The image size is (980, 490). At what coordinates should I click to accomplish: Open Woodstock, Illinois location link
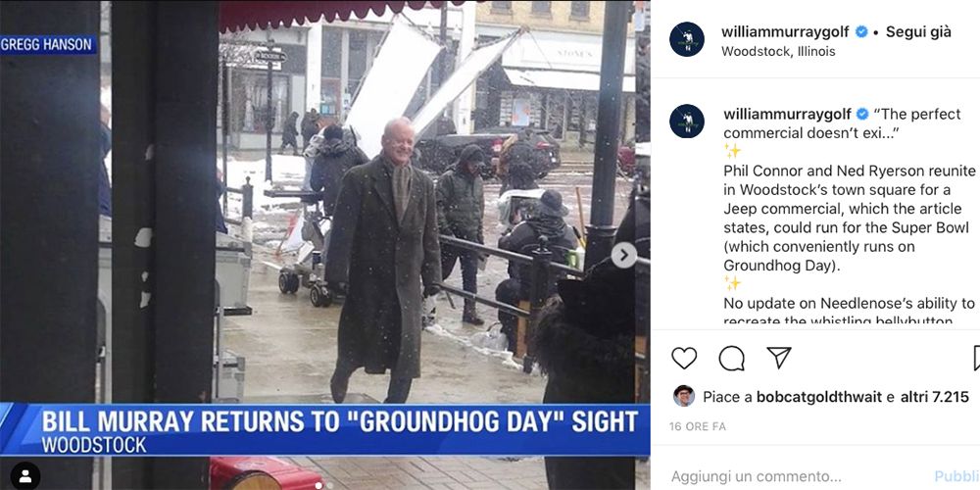click(778, 52)
